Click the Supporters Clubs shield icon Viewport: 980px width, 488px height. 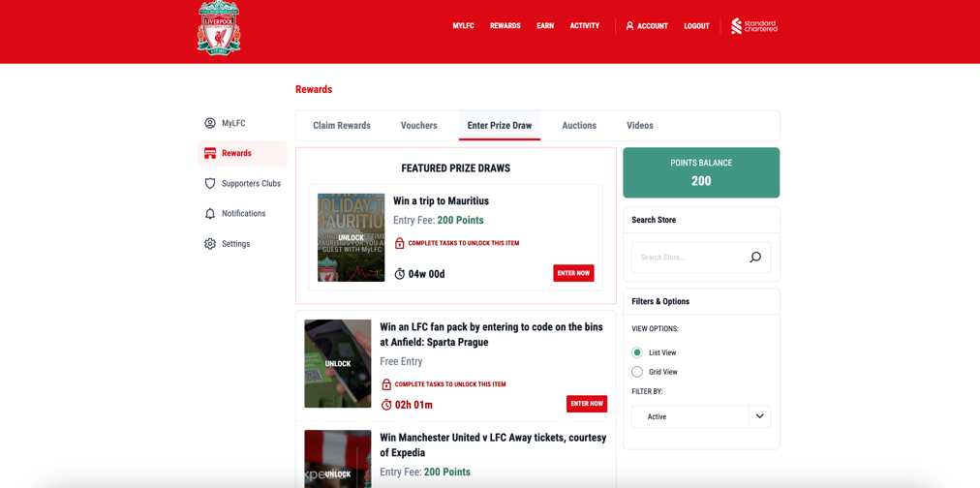tap(210, 184)
